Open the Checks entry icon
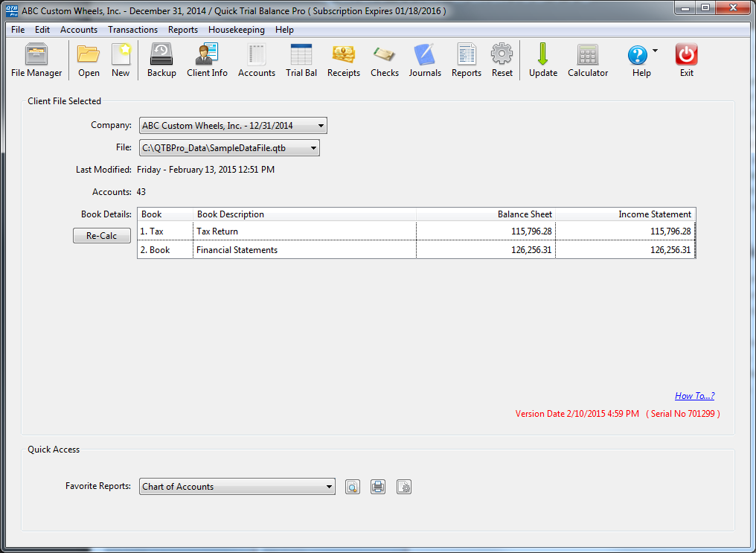The height and width of the screenshot is (553, 756). pyautogui.click(x=385, y=60)
